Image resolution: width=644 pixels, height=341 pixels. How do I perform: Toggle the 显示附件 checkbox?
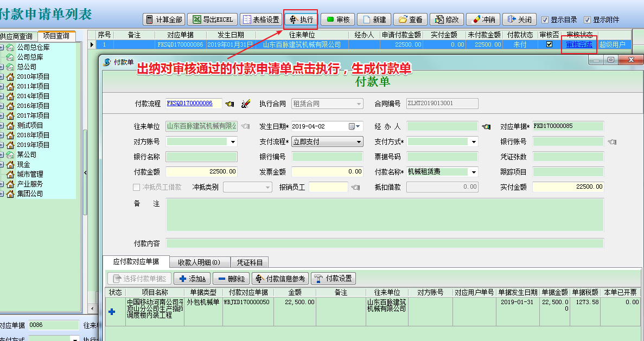click(x=587, y=20)
